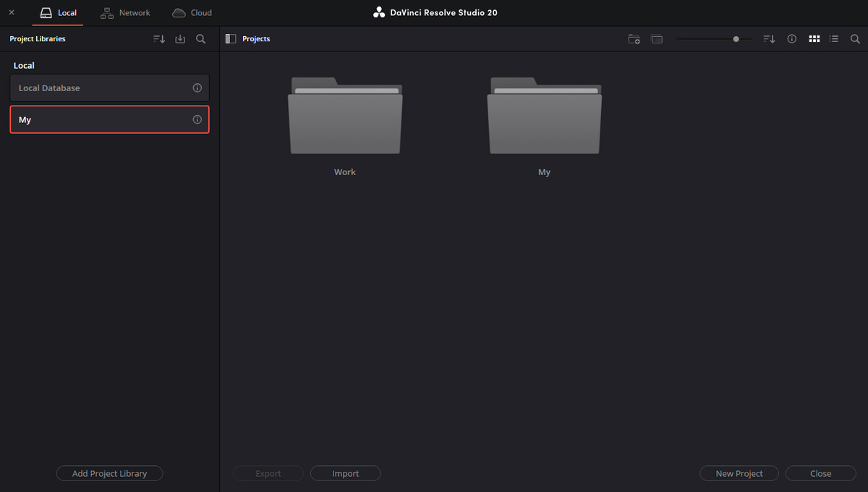Viewport: 868px width, 492px height.
Task: Select the Work folder thumbnail
Action: [345, 116]
